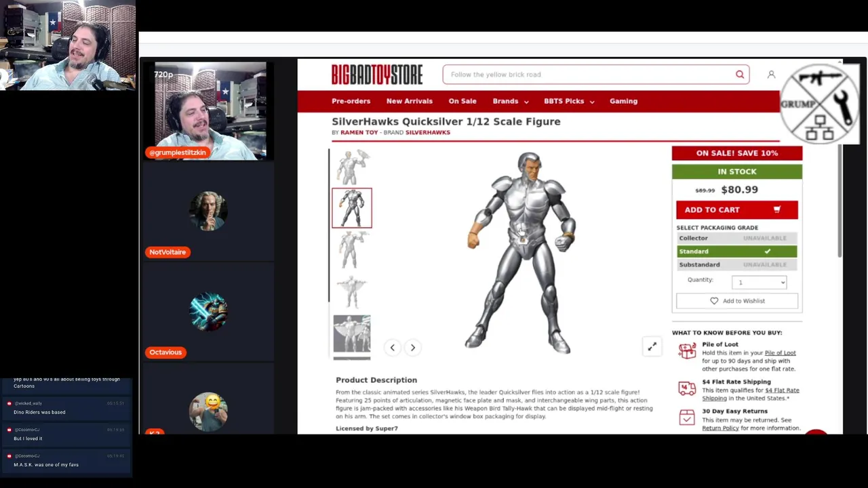Click the Pile of Loot box icon

coord(687,350)
